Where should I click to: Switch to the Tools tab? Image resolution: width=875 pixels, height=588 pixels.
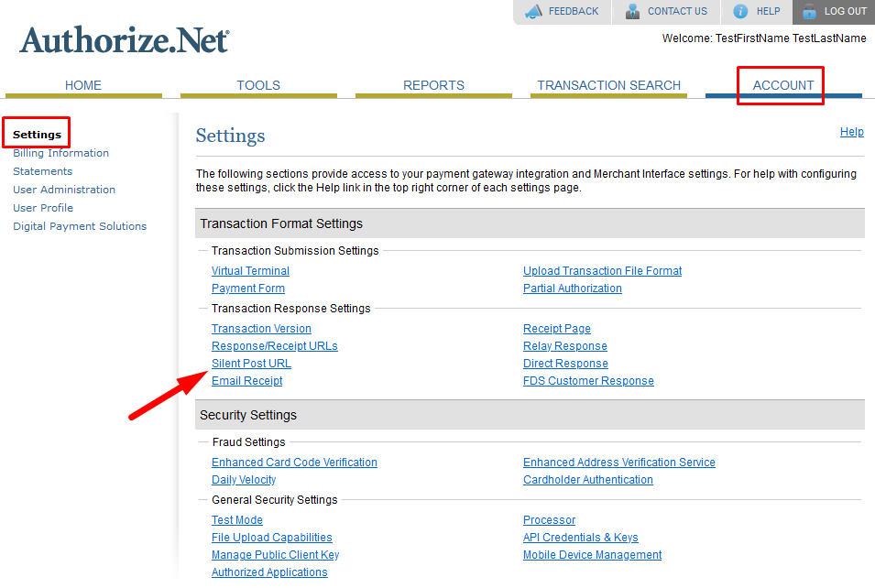click(258, 85)
